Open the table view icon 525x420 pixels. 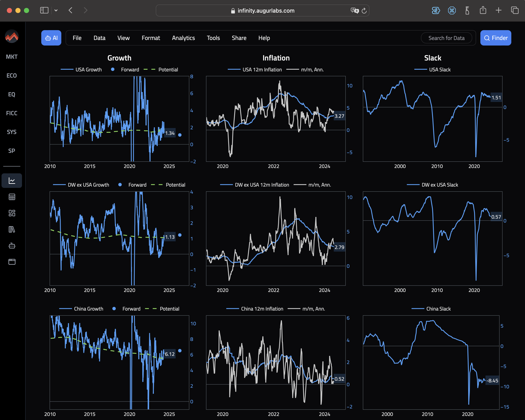[12, 196]
